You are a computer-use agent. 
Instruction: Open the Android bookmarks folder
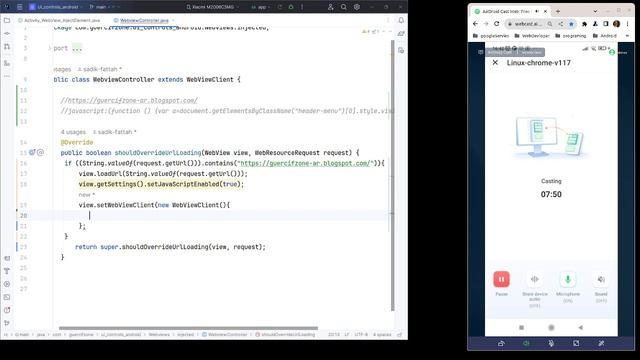604,36
